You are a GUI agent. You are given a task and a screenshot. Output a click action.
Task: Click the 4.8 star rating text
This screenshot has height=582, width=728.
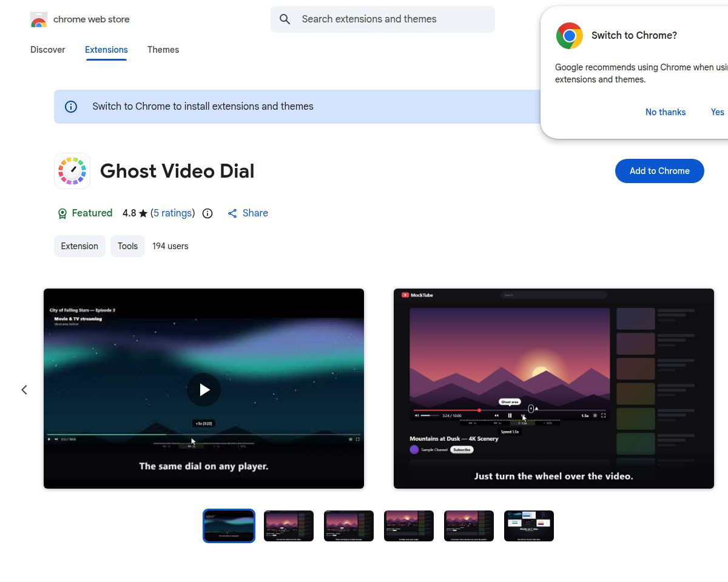click(x=135, y=213)
